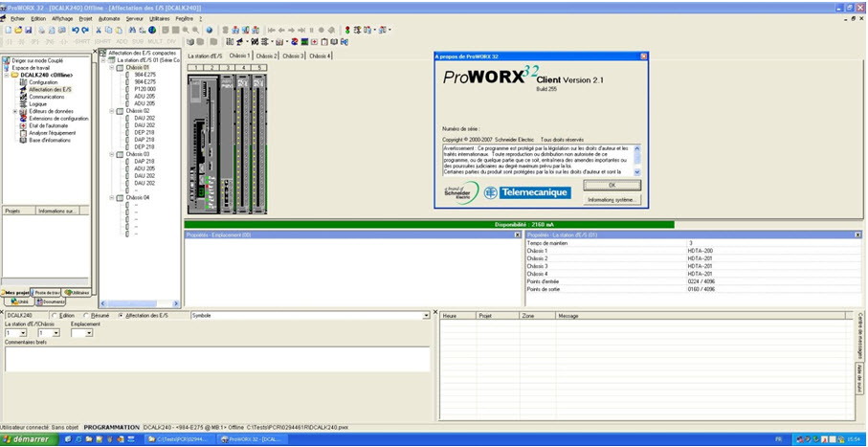Viewport: 868px width, 447px height.
Task: Open the Emplacement dropdown
Action: click(x=89, y=333)
